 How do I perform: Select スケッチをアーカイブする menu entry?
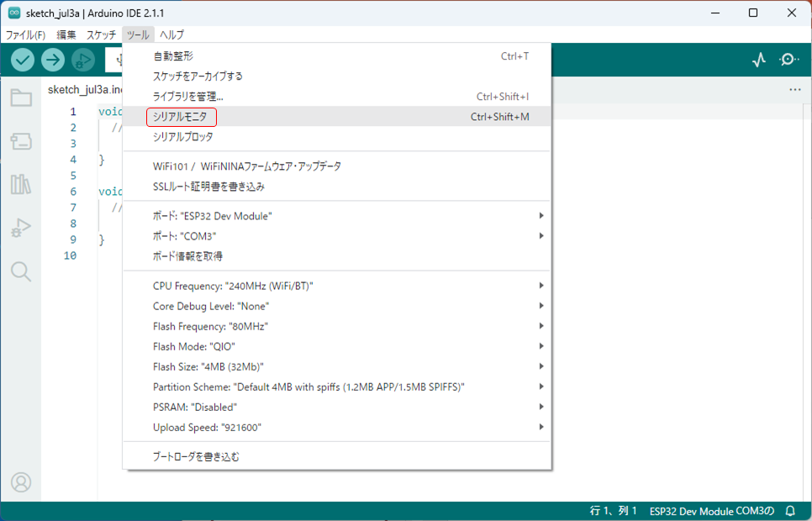click(x=337, y=76)
